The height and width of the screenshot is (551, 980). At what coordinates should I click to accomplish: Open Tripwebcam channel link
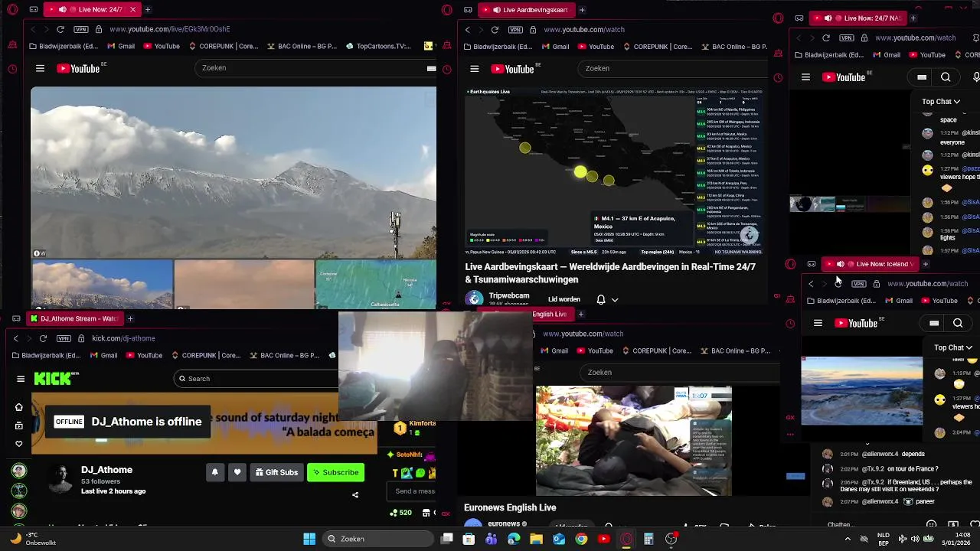click(x=509, y=295)
